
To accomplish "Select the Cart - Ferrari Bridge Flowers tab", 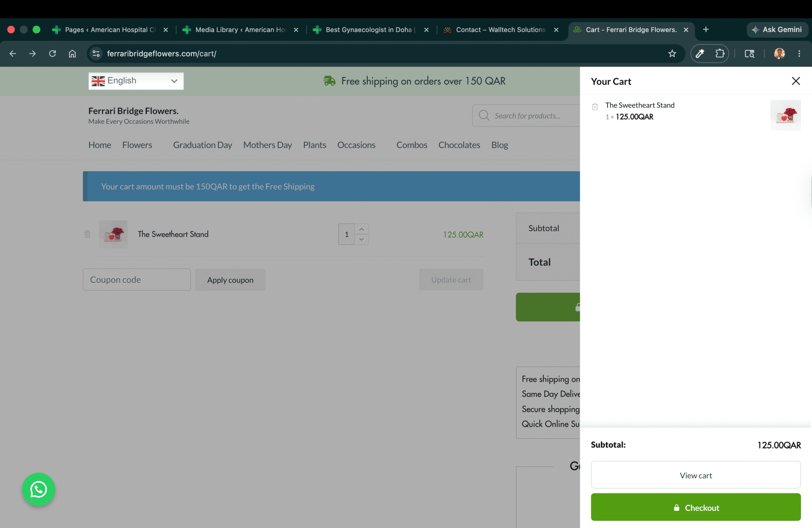I will (x=631, y=30).
